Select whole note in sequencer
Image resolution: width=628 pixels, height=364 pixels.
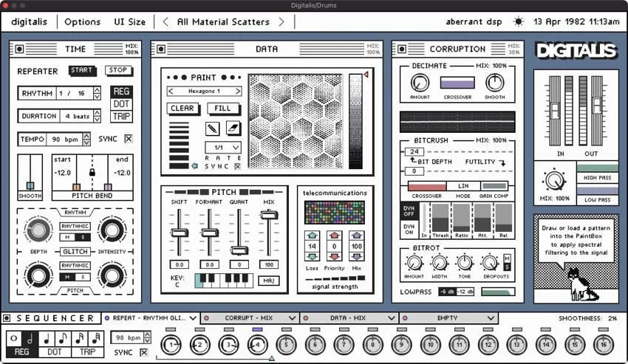click(13, 338)
